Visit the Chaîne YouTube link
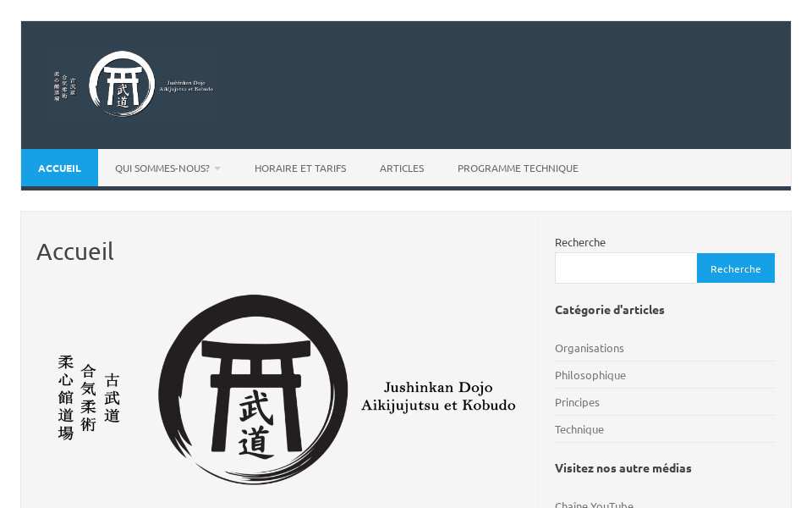This screenshot has width=812, height=508. (x=594, y=504)
